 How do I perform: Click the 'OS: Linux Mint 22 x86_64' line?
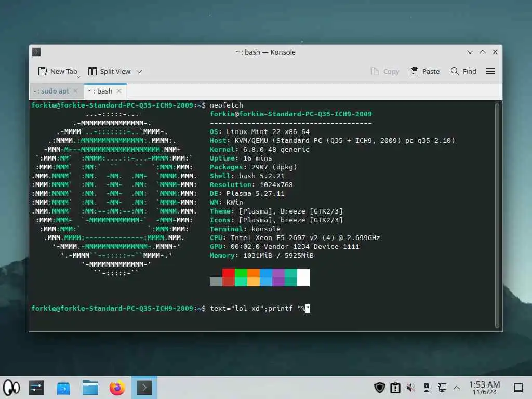coord(260,131)
